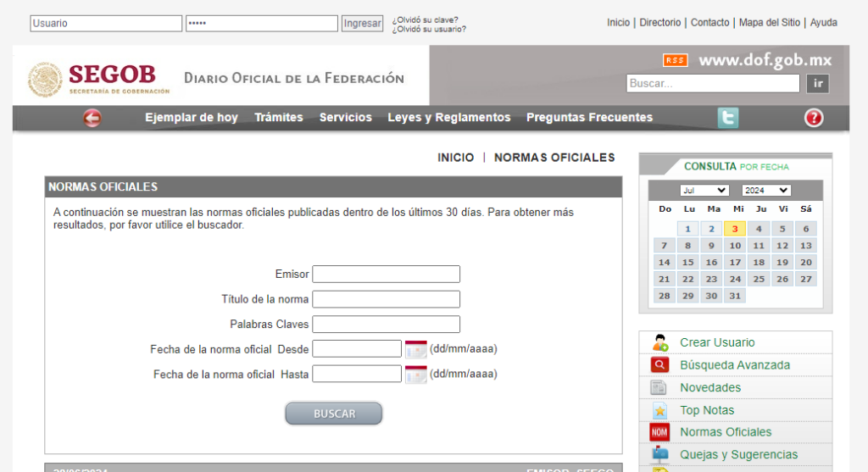Open the Ayuda top link

[x=824, y=23]
